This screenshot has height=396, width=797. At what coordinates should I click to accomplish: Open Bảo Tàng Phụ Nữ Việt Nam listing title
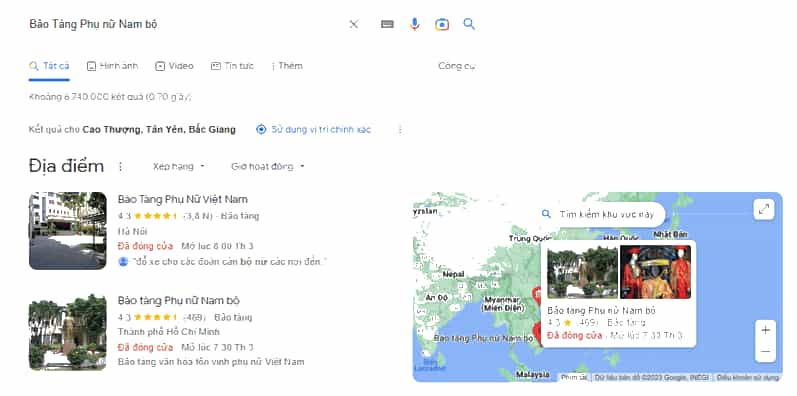(x=182, y=199)
